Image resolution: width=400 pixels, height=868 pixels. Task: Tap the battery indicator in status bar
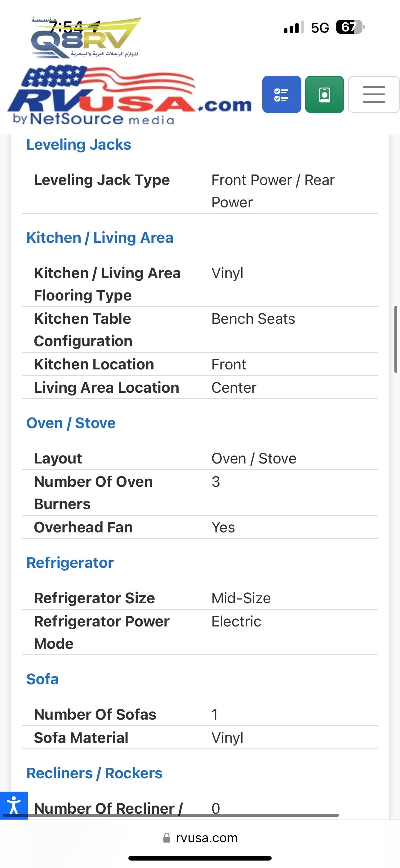coord(350,27)
